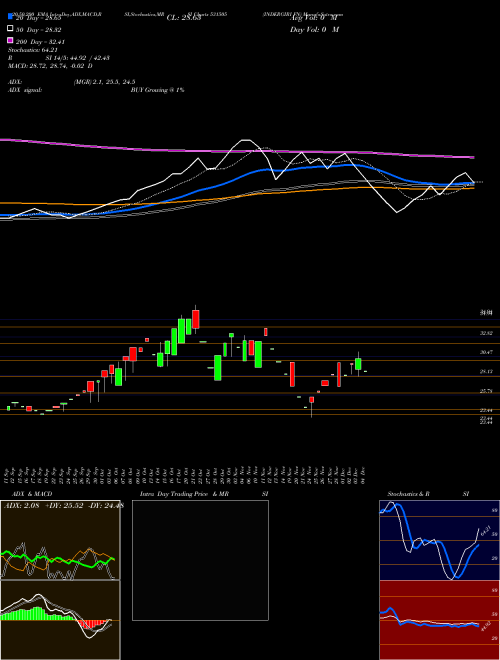Image resolution: width=500 pixels, height=660 pixels.
Task: Click the RSI '44.92 / 42.43' readout
Action: [x=90, y=58]
